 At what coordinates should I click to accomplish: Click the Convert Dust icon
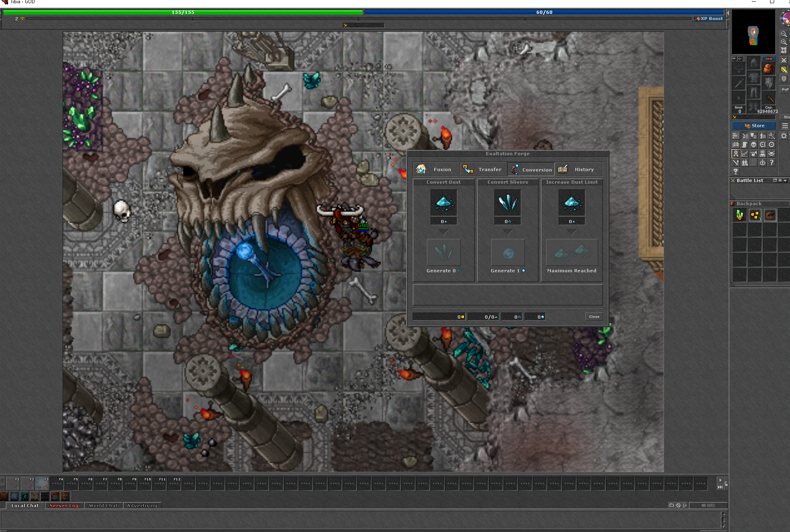tap(444, 203)
